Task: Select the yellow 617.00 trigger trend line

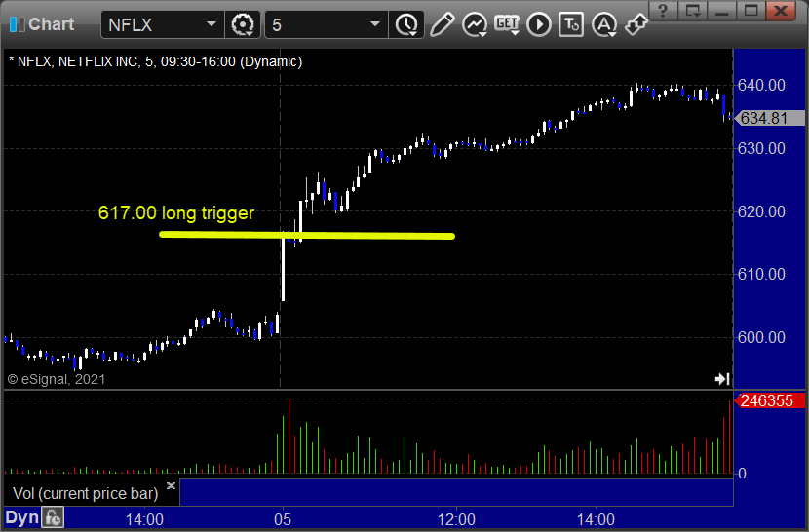Action: click(x=307, y=235)
